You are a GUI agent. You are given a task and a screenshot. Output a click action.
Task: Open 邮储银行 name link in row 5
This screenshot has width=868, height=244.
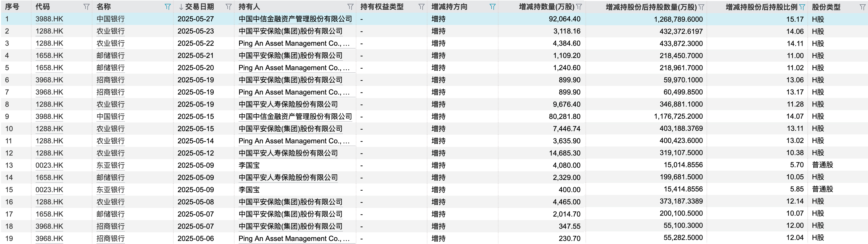pyautogui.click(x=110, y=68)
